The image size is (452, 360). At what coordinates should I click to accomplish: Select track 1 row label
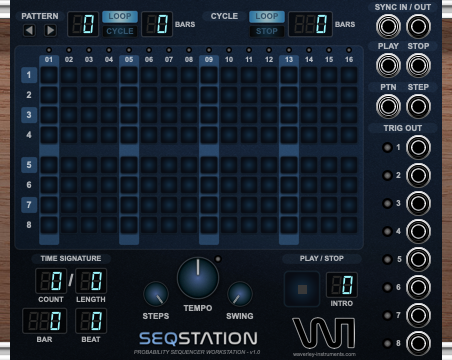[29, 75]
